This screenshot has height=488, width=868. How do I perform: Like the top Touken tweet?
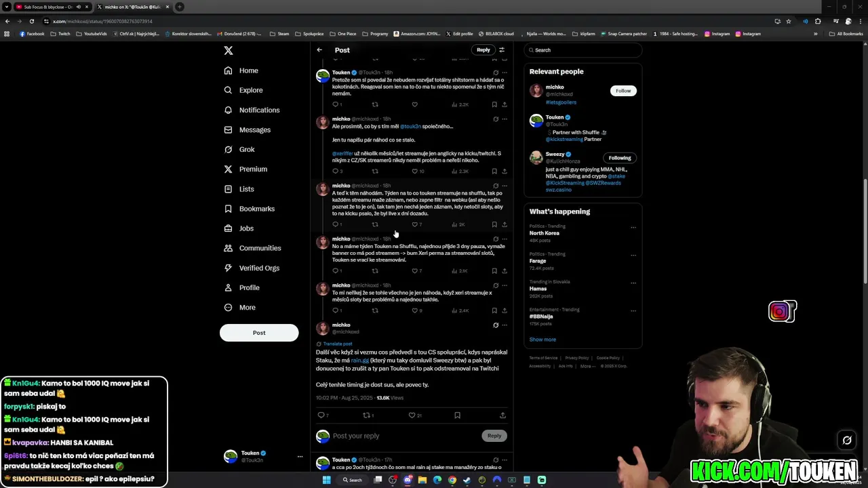(414, 104)
